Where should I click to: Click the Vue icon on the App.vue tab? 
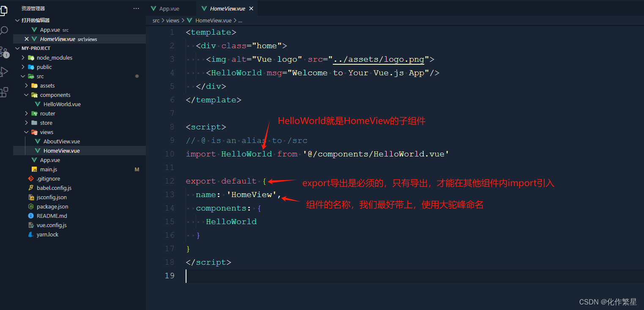coord(153,8)
